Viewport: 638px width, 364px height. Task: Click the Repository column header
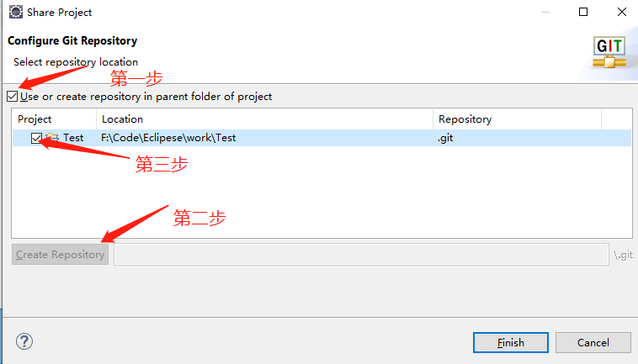[465, 119]
